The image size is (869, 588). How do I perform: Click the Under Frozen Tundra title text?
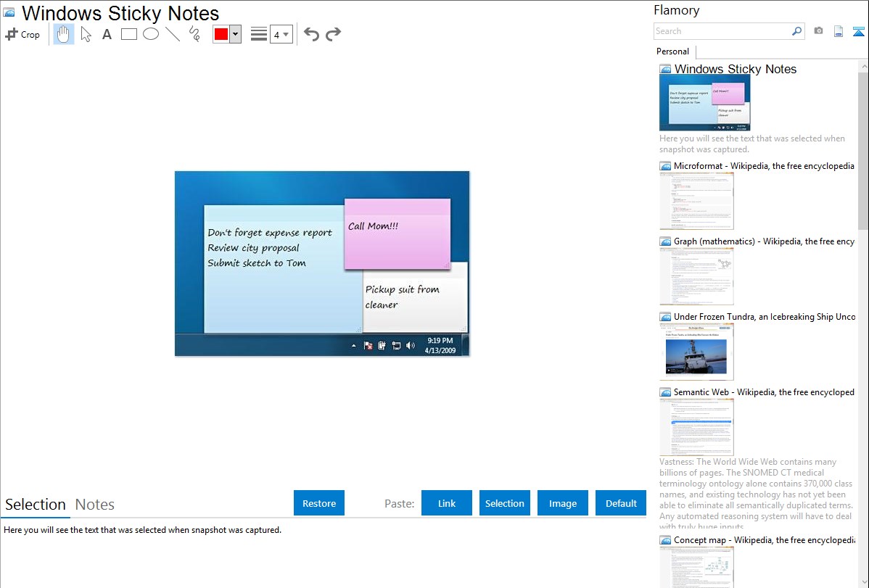(765, 316)
